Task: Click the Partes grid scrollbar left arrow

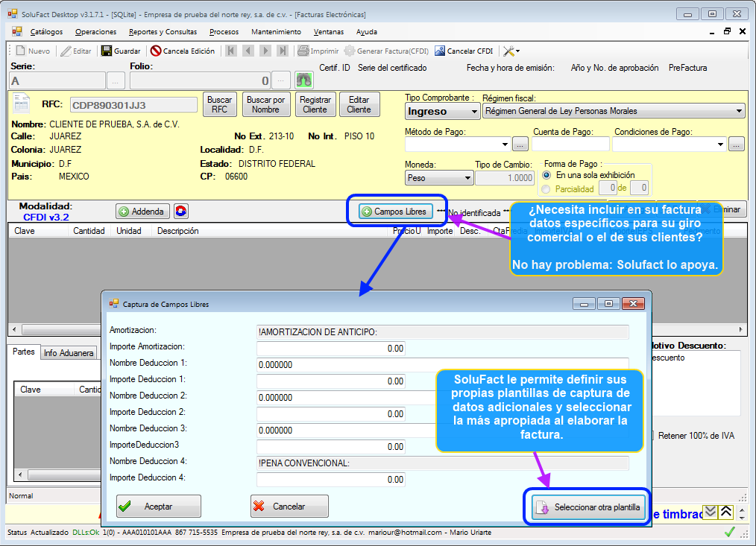Action: (20, 474)
